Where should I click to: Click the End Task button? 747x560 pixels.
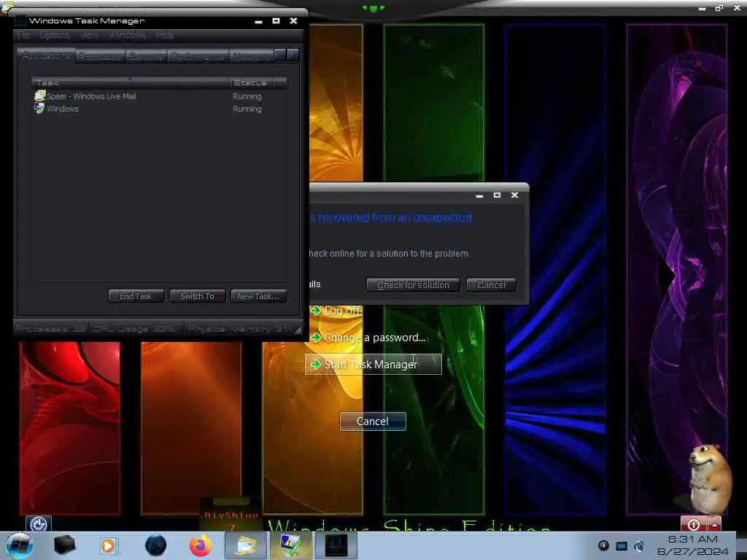click(136, 296)
